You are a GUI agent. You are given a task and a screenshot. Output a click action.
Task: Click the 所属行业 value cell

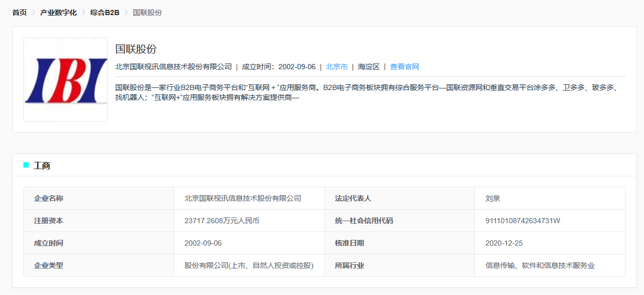pos(539,265)
